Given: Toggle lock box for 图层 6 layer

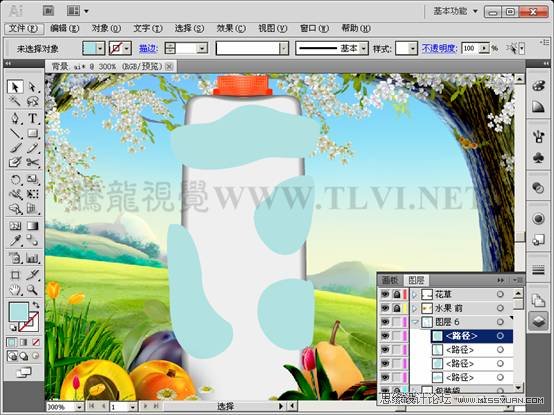Looking at the screenshot, I should 397,322.
